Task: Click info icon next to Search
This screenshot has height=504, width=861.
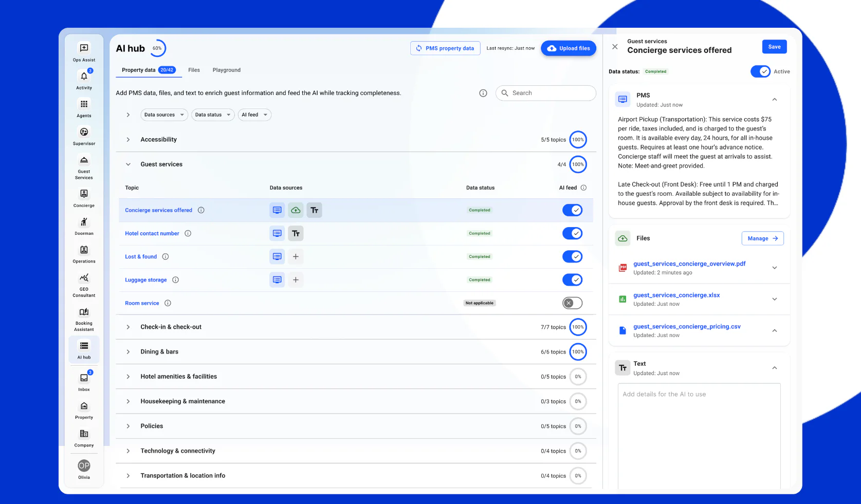Action: (x=483, y=93)
